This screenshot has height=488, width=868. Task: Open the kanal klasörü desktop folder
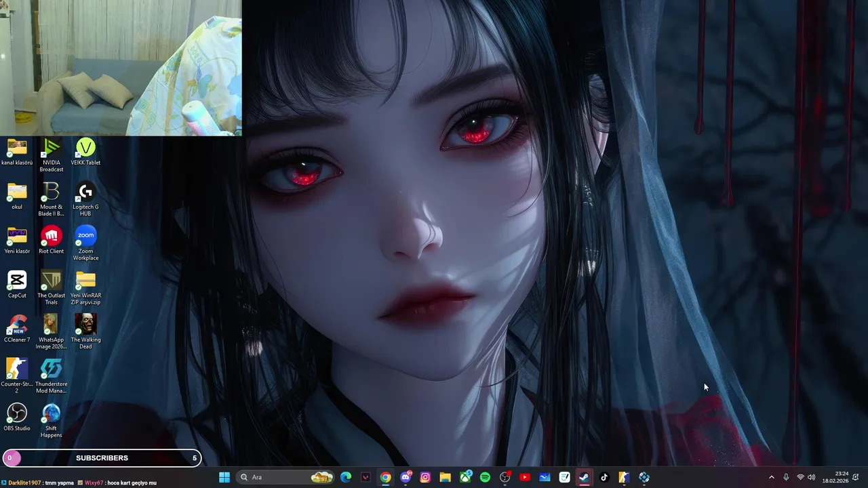pyautogui.click(x=17, y=152)
